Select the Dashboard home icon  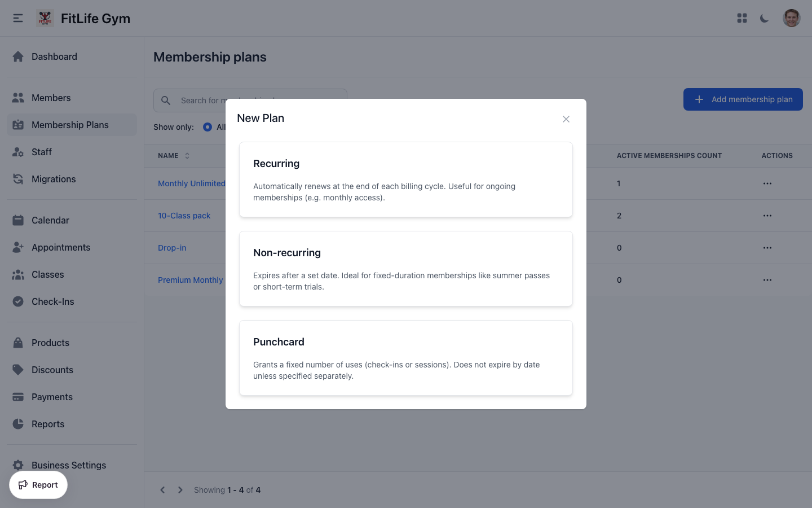[x=17, y=56]
